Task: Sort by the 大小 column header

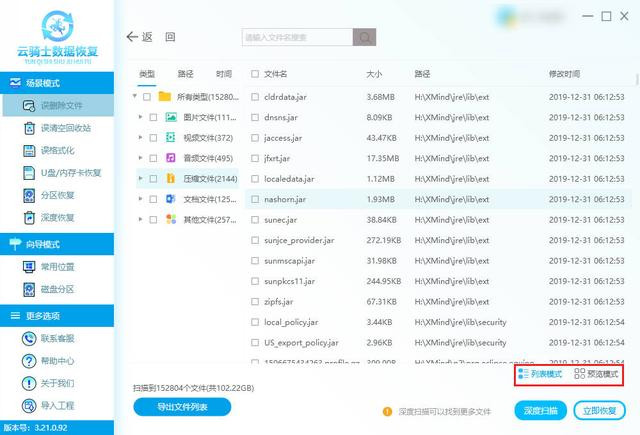Action: pos(374,74)
